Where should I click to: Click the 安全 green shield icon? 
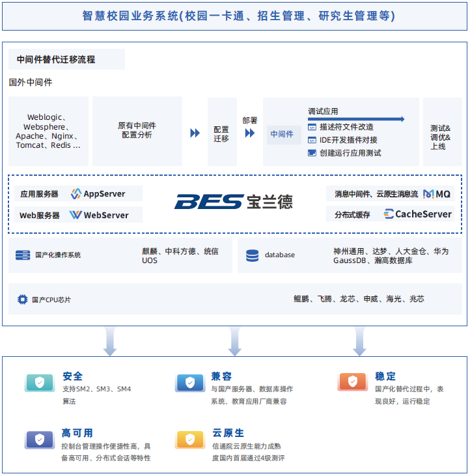coord(40,383)
